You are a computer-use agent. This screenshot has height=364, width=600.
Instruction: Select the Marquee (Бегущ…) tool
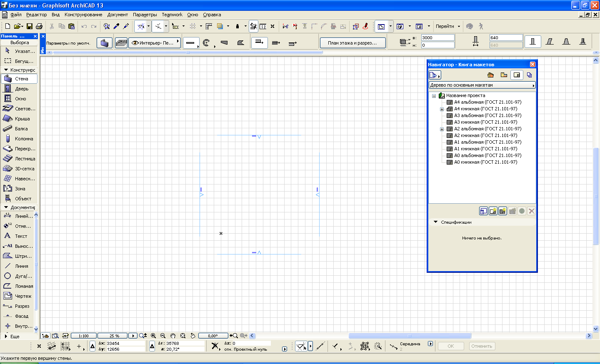tap(19, 61)
